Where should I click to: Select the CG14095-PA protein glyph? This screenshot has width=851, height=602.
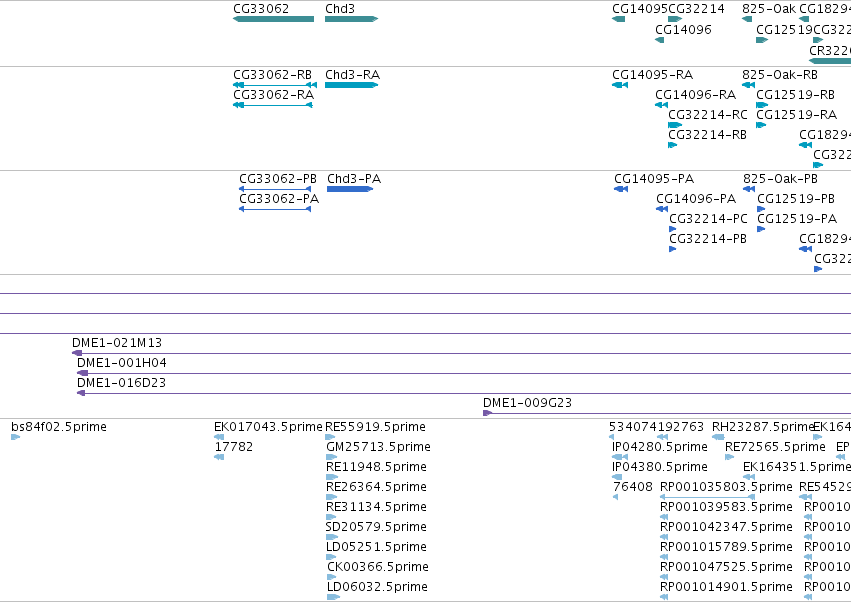pos(621,189)
